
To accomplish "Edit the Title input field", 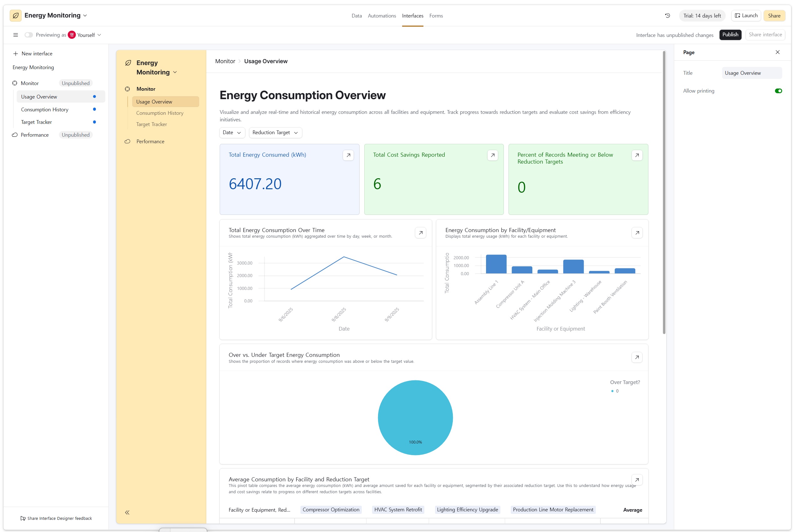I will click(x=751, y=73).
